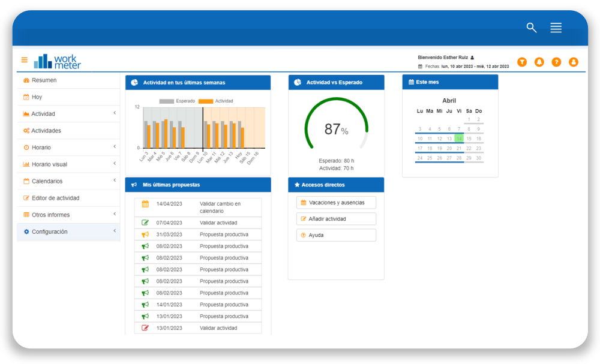Screen dimensions: 600x364
Task: Select the Resumen dashboard icon in sidebar
Action: (x=26, y=80)
